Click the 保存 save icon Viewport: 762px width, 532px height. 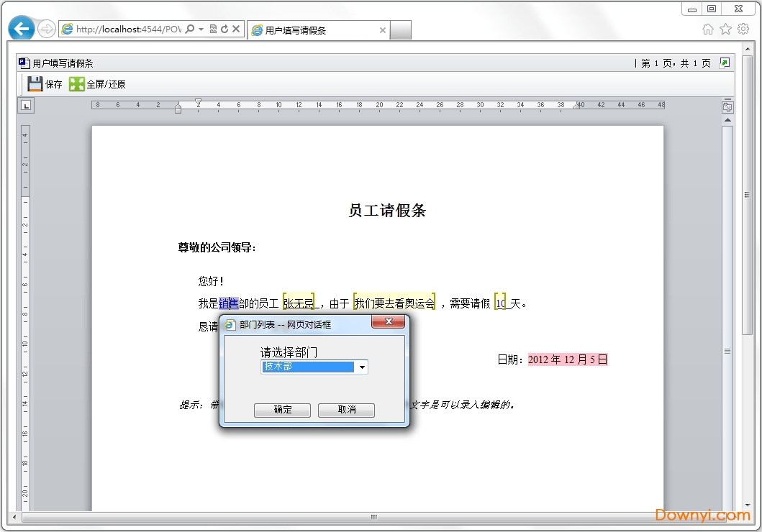[35, 83]
